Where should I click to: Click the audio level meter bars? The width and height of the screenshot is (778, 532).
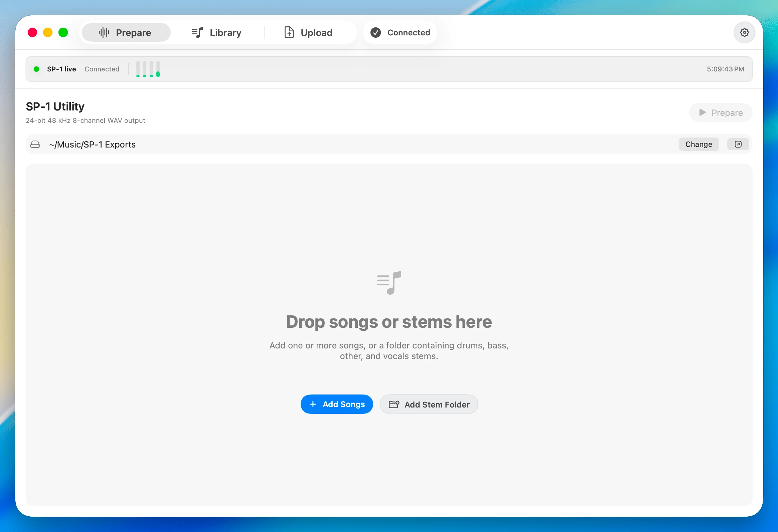click(x=148, y=69)
